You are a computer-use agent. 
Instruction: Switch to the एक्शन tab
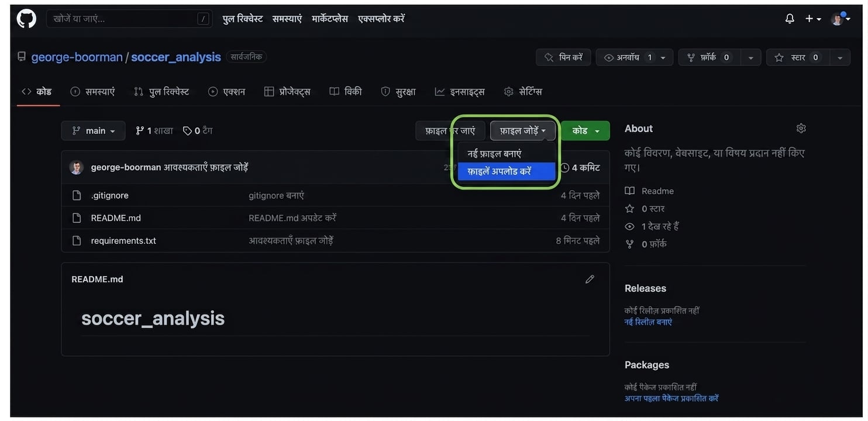click(x=227, y=92)
